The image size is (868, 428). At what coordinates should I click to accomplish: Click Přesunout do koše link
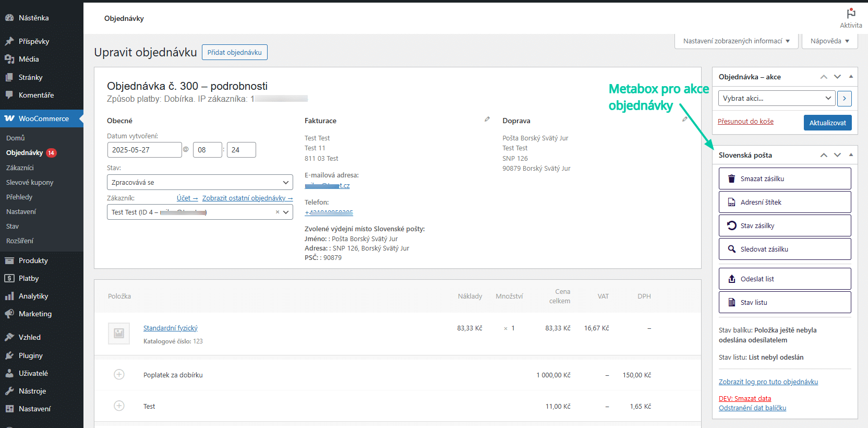[745, 121]
